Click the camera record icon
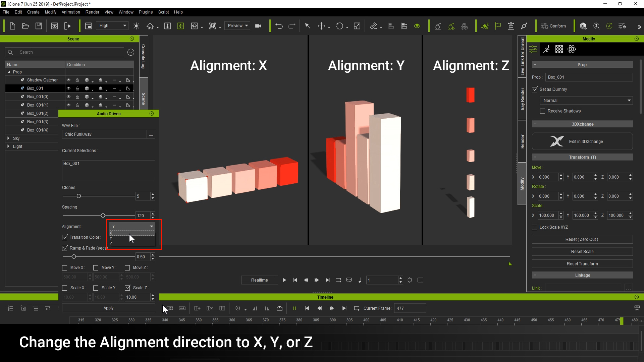Viewport: 644px width, 362px height. [x=258, y=26]
